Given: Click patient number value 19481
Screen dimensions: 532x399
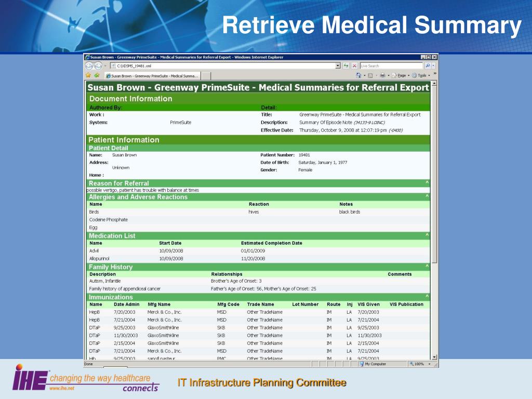Looking at the screenshot, I should click(x=304, y=155).
